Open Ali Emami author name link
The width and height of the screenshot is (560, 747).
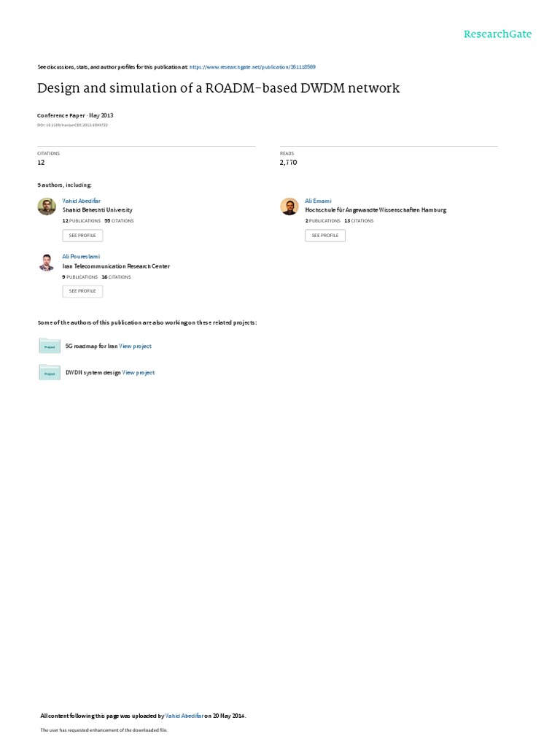(x=318, y=201)
